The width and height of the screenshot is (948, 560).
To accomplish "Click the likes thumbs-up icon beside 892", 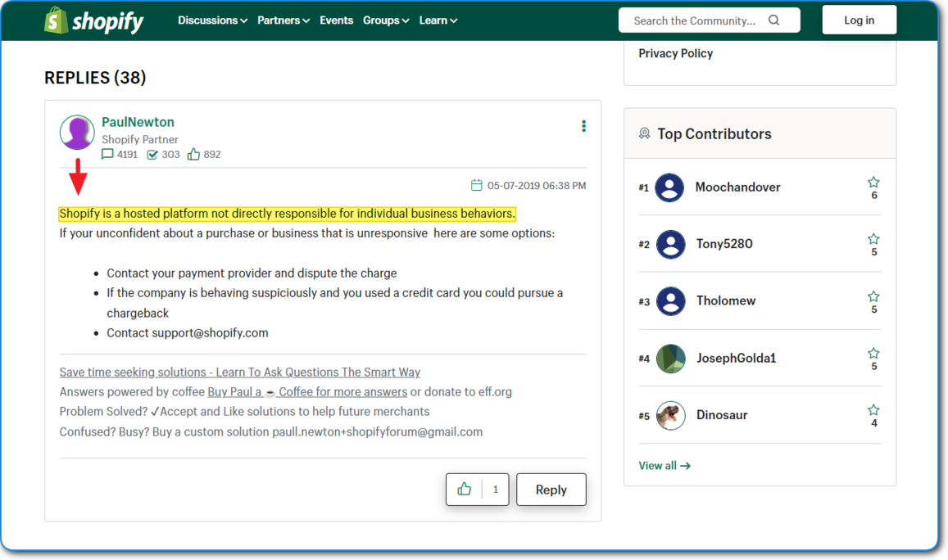I will (x=193, y=154).
